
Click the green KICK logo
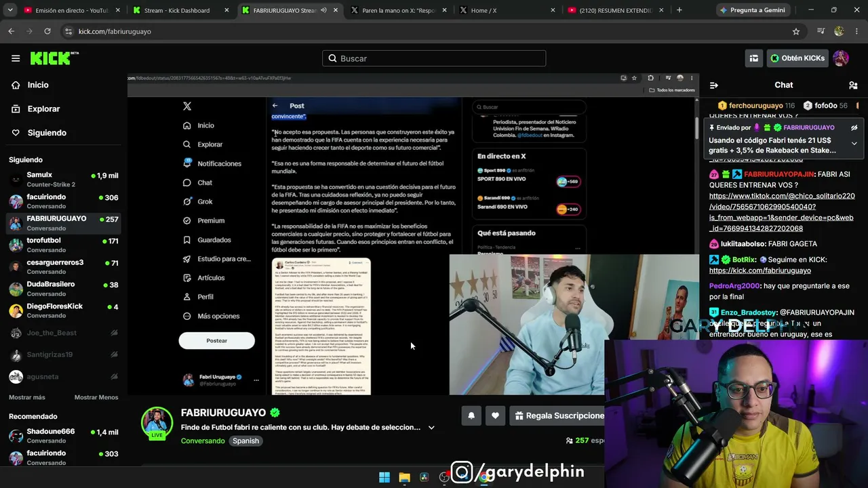[54, 58]
